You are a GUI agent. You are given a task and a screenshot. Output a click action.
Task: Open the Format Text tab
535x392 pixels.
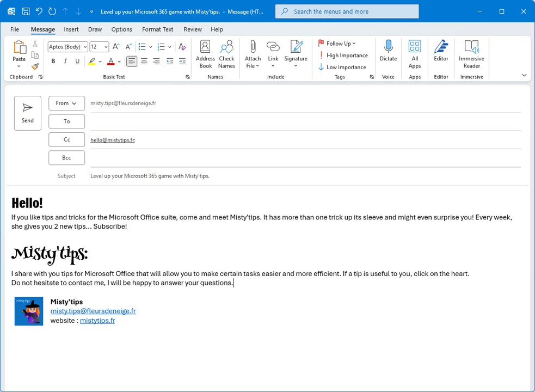[157, 29]
